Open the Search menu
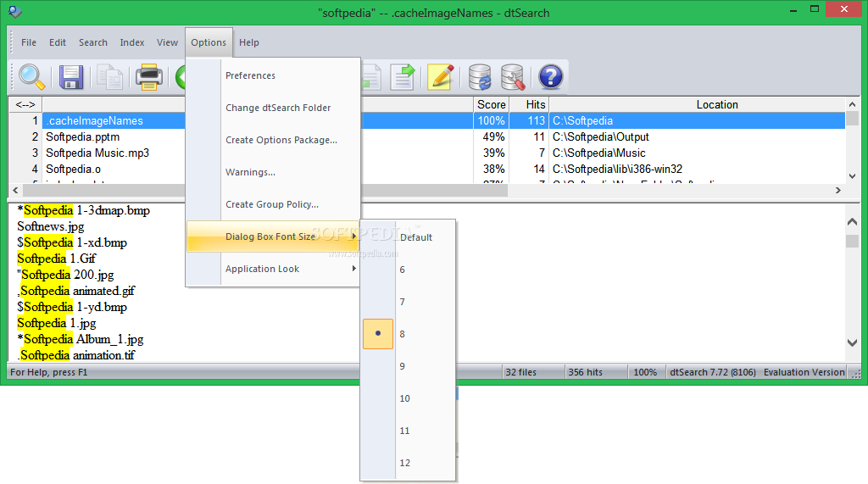Viewport: 868px width, 484px height. 93,42
